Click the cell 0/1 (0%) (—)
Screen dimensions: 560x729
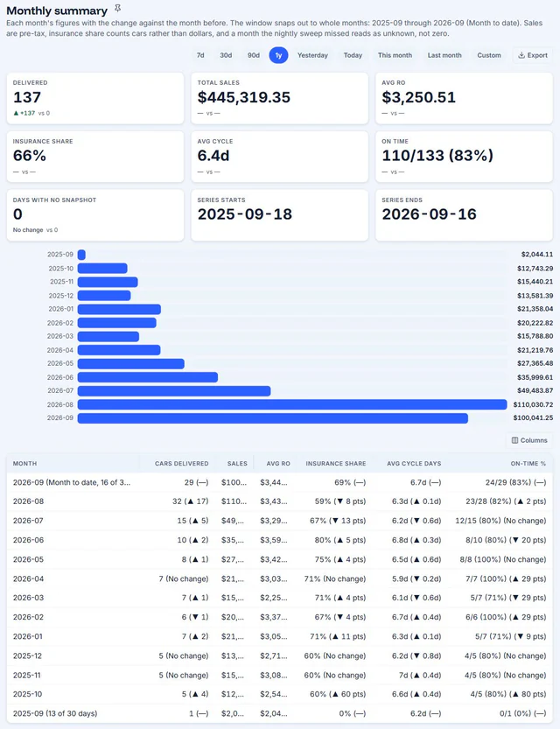(x=523, y=713)
